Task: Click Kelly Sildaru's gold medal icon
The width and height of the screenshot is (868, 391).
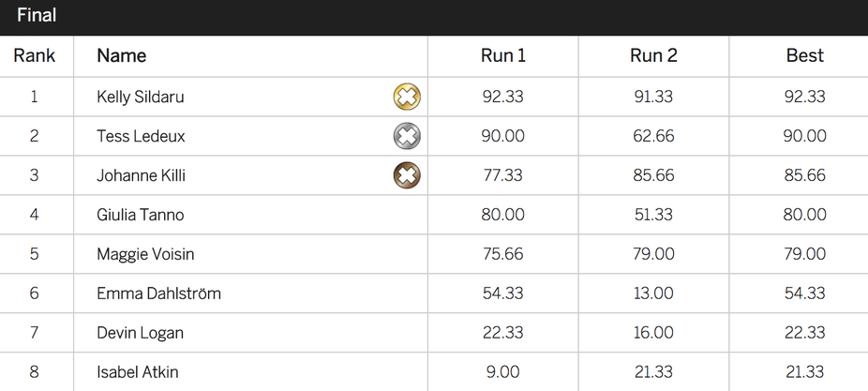Action: tap(407, 97)
